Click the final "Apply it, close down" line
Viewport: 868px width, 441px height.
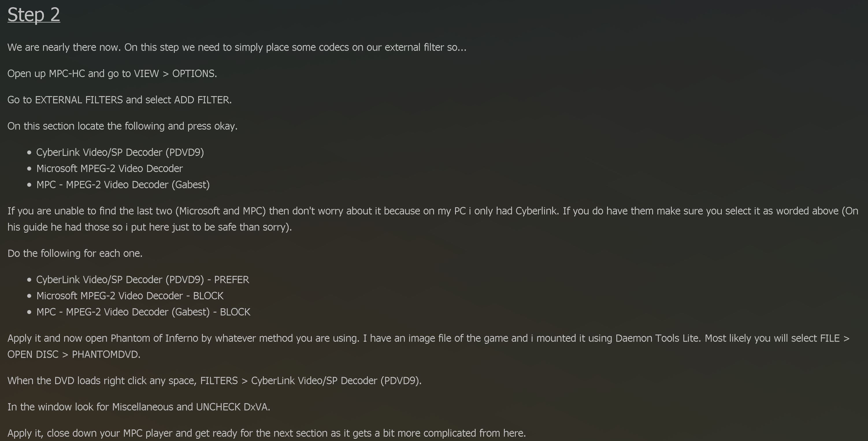(x=266, y=433)
